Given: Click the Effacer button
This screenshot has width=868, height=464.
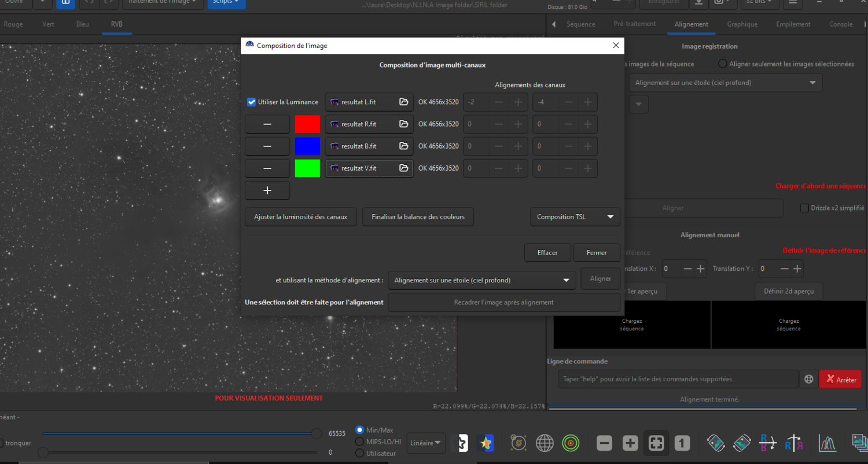Looking at the screenshot, I should click(547, 253).
